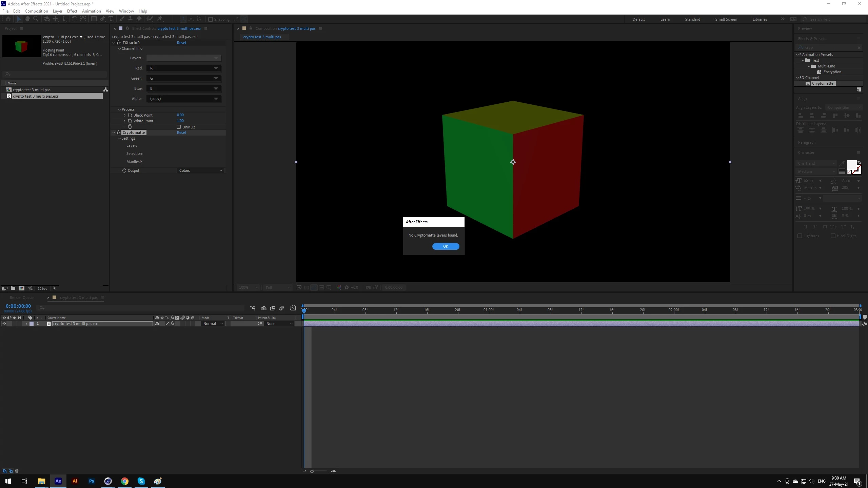Open the Output Colors dropdown

point(200,170)
